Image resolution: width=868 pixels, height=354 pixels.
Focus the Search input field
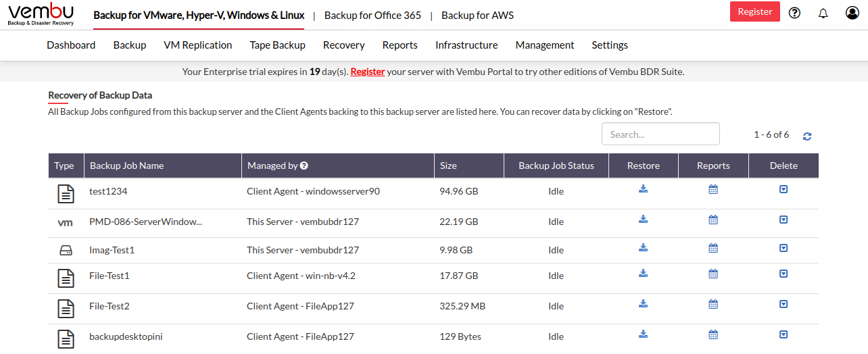(660, 134)
